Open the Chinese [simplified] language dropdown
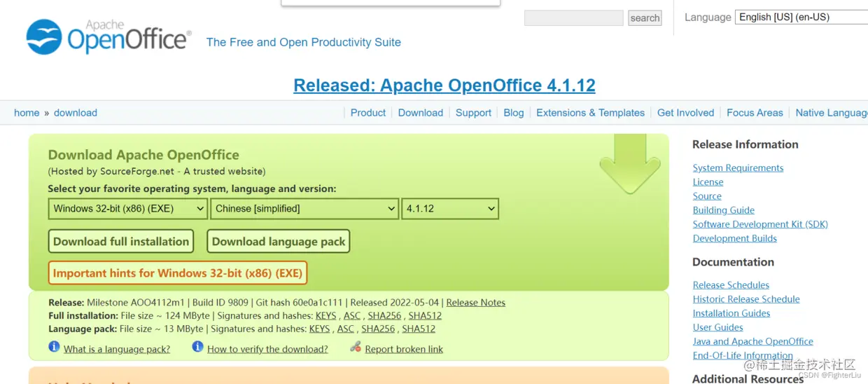Image resolution: width=868 pixels, height=384 pixels. coord(304,209)
